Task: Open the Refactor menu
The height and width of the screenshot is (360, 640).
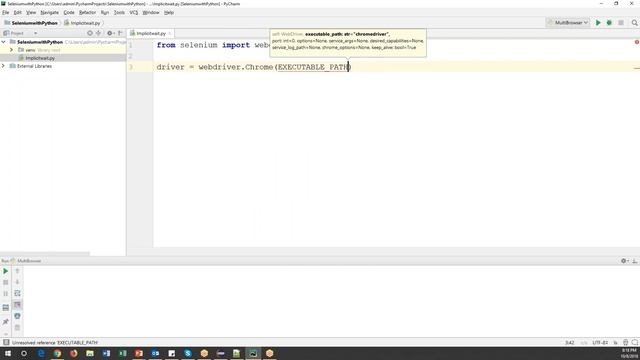Action: [87, 13]
